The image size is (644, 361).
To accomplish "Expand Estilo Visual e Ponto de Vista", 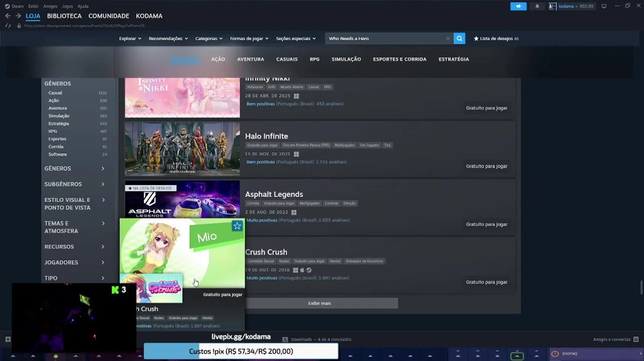I will click(74, 204).
